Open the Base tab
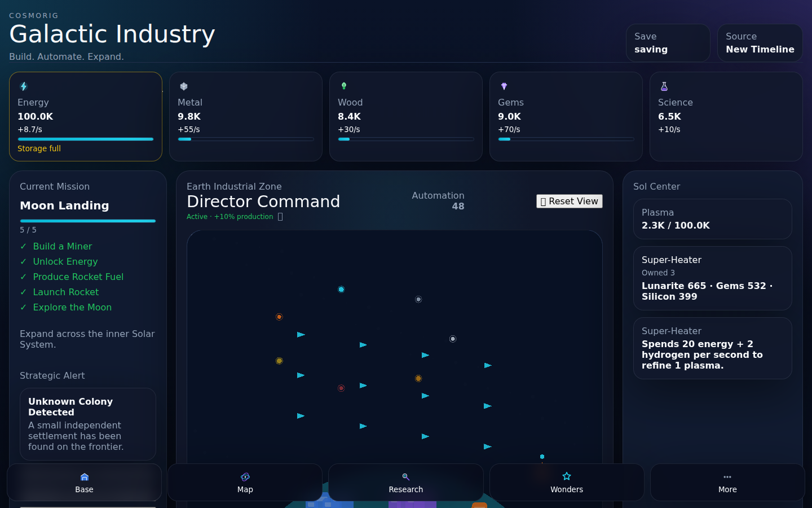This screenshot has height=508, width=812. pyautogui.click(x=85, y=483)
